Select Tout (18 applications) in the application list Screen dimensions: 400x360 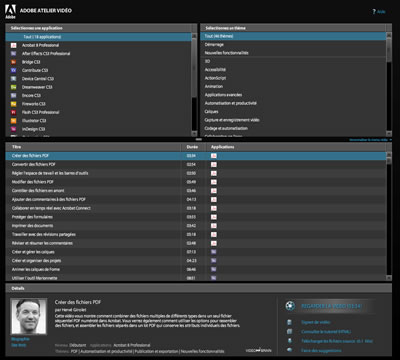click(98, 37)
